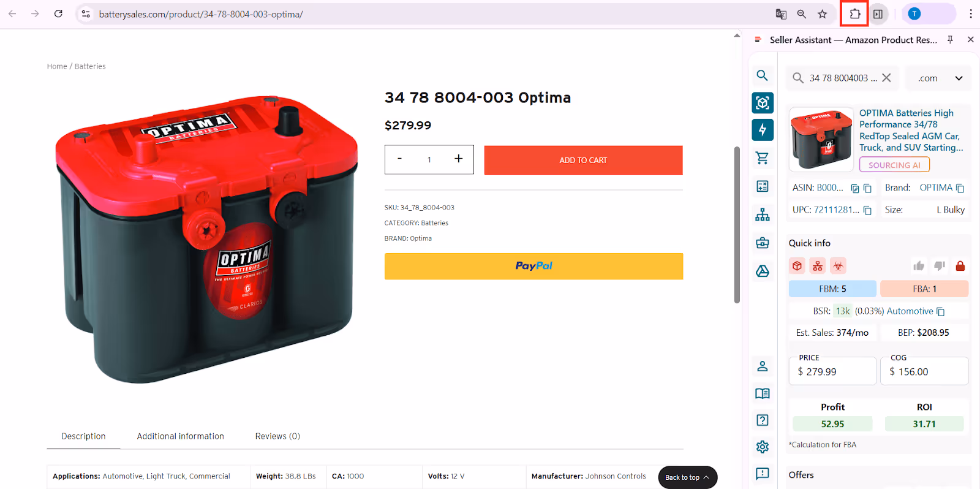Copy the UPC value
Viewport: 980px width, 489px height.
click(867, 210)
